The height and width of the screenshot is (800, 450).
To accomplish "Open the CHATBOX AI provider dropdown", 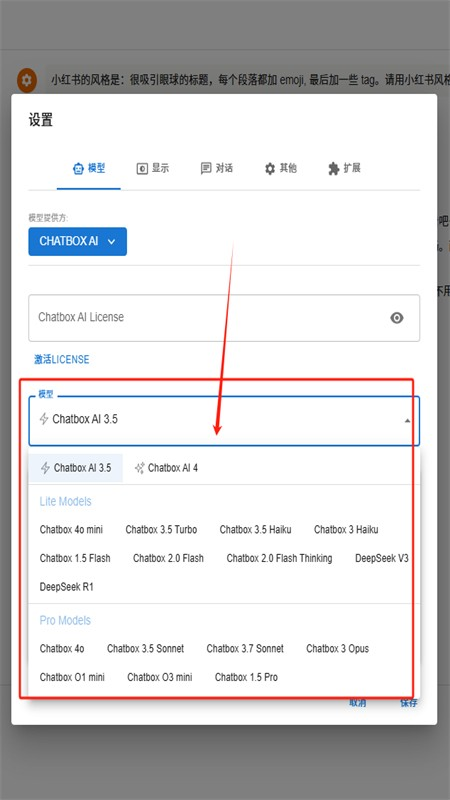I will (78, 241).
